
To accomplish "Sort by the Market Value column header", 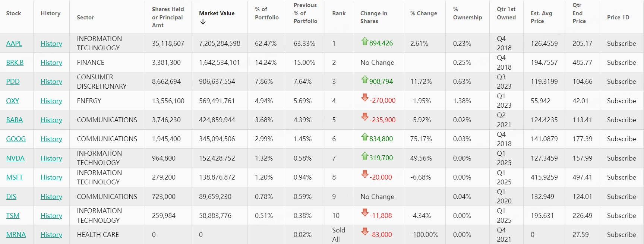I will tap(217, 13).
